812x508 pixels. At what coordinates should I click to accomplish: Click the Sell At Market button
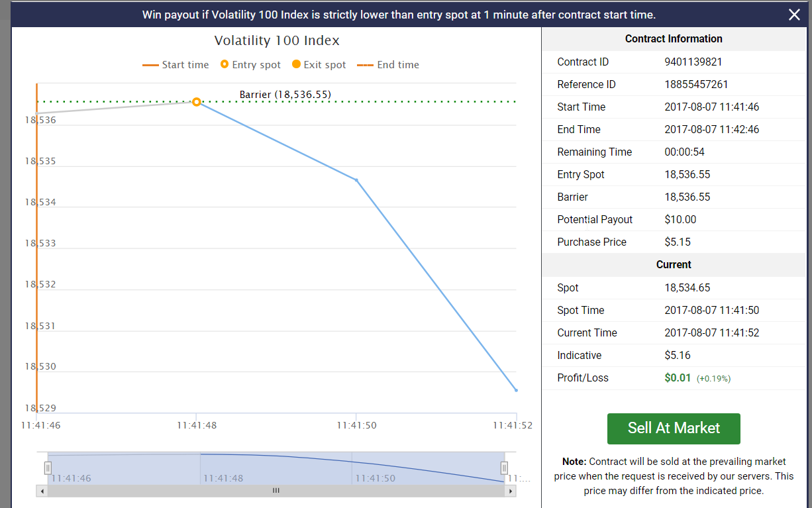pyautogui.click(x=674, y=429)
